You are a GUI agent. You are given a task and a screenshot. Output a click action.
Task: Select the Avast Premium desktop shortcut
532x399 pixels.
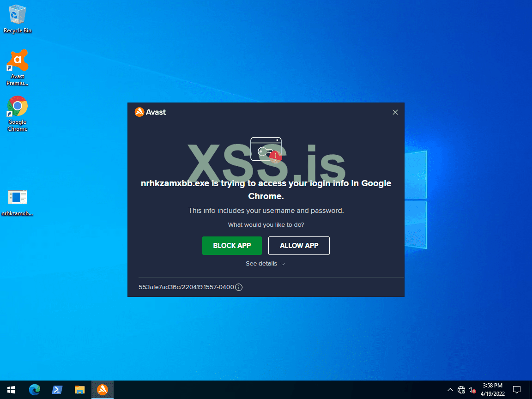[x=17, y=67]
